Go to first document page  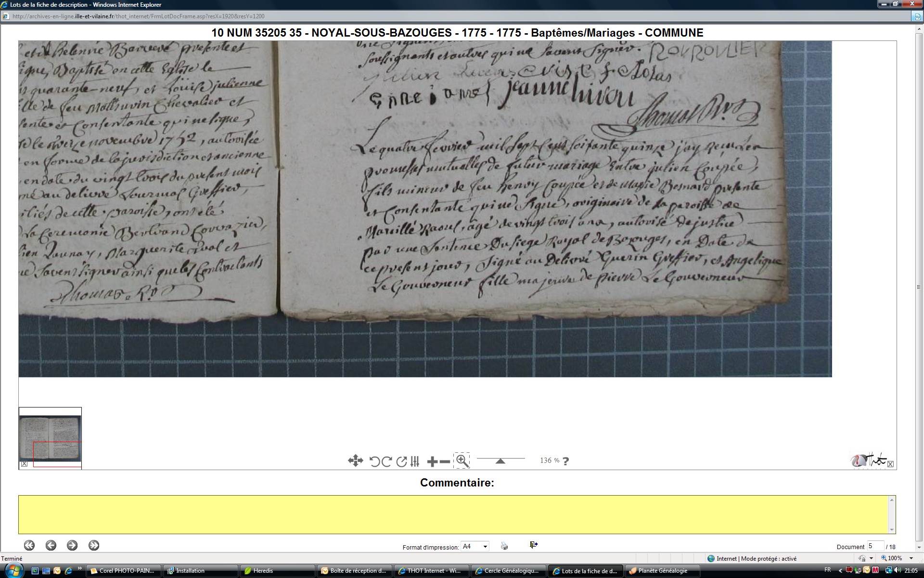click(x=29, y=545)
